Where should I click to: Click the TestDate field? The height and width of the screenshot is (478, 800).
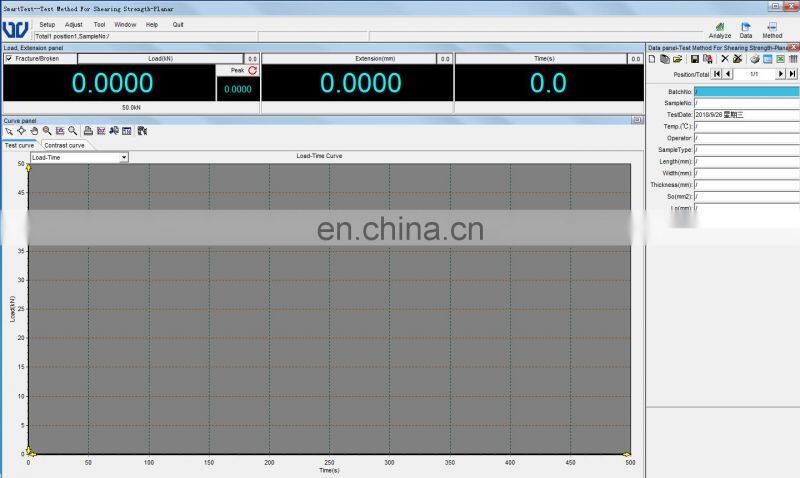click(x=747, y=115)
